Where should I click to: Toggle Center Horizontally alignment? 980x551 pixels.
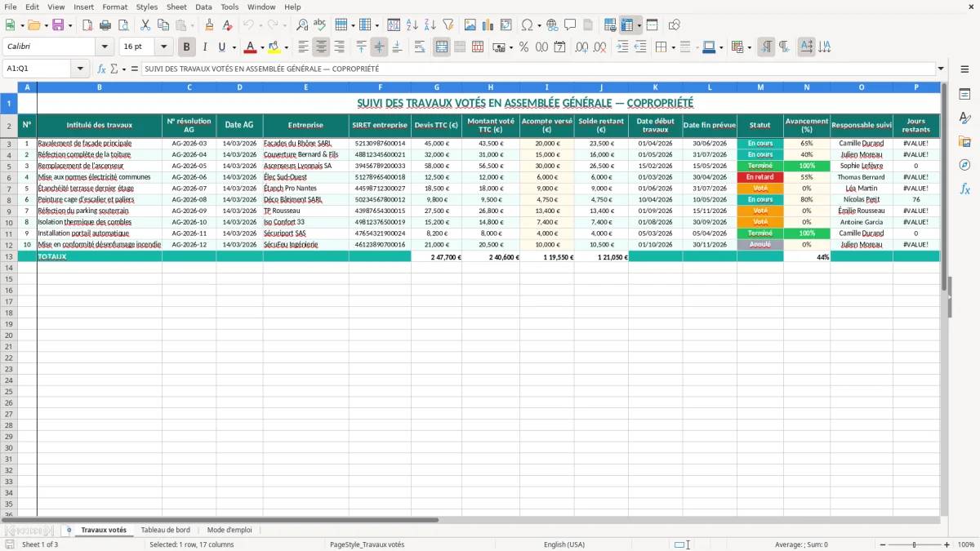click(x=321, y=47)
